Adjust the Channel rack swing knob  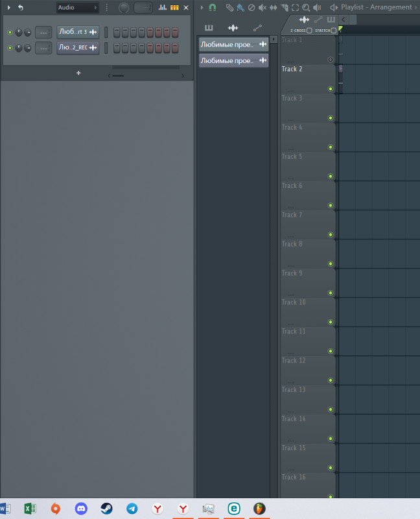124,8
